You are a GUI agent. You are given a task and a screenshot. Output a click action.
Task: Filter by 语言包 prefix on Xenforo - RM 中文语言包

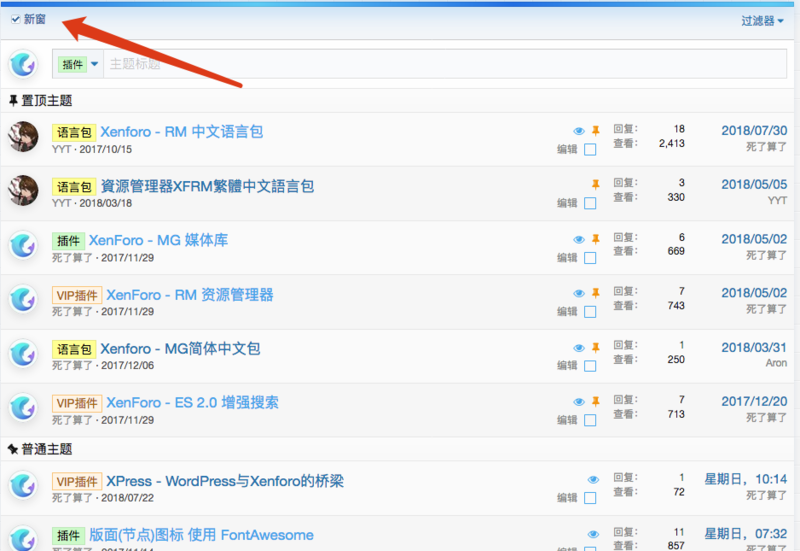(74, 133)
